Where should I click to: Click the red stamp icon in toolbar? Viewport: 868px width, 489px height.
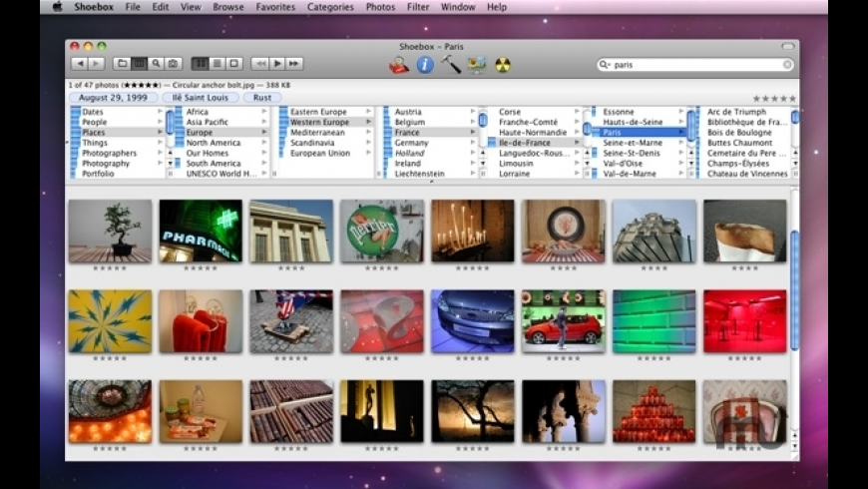399,65
